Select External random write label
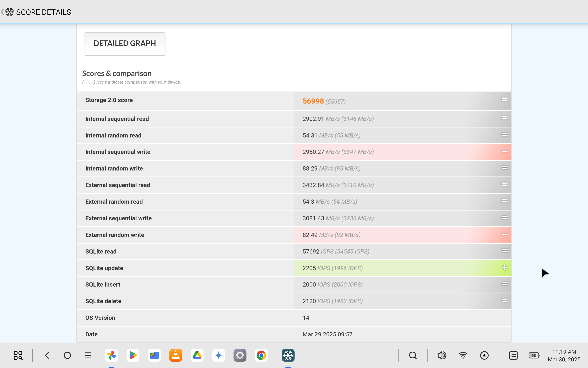 (115, 235)
